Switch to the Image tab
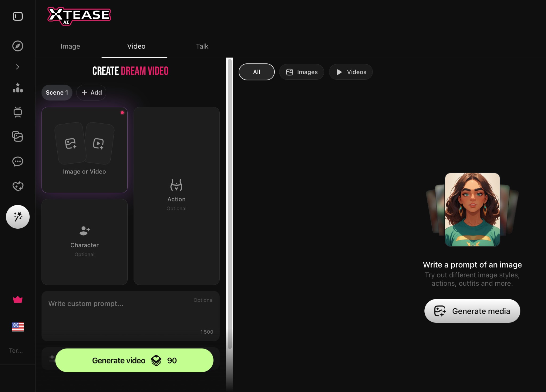 [x=70, y=46]
